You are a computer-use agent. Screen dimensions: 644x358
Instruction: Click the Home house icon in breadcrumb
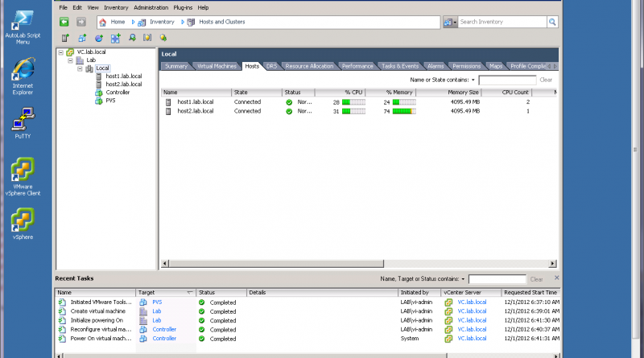pyautogui.click(x=103, y=23)
